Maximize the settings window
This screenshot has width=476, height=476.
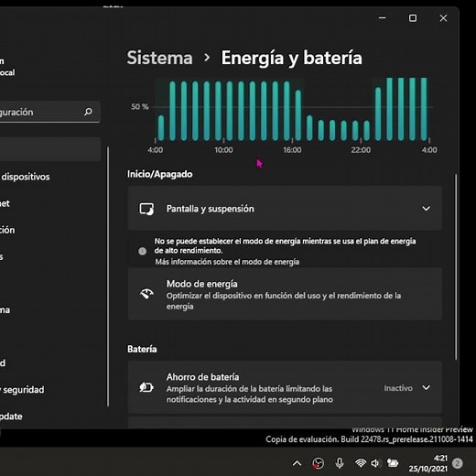click(413, 18)
